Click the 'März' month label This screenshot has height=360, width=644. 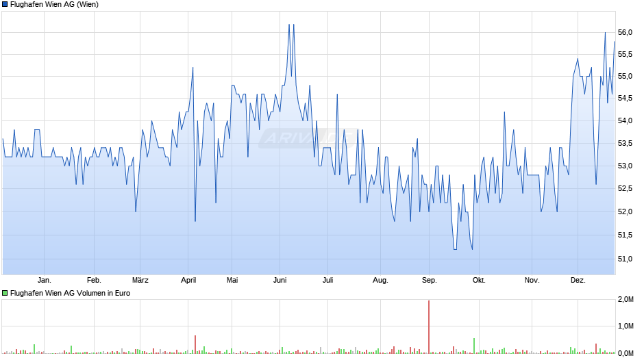[140, 280]
